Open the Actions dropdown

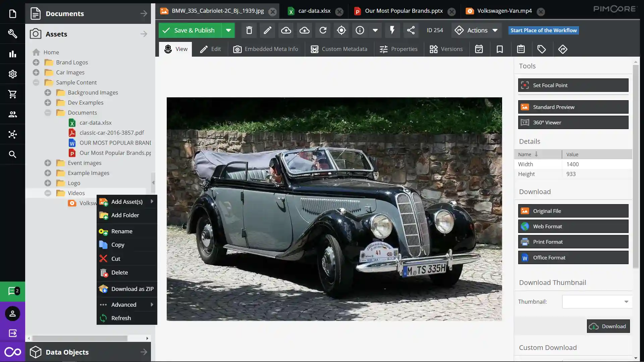click(x=477, y=30)
